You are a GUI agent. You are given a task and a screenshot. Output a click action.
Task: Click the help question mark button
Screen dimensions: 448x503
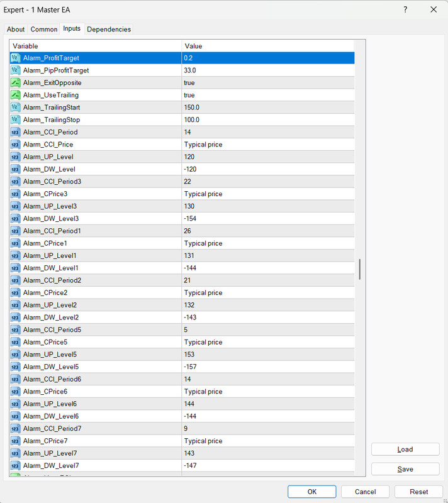[x=405, y=9]
